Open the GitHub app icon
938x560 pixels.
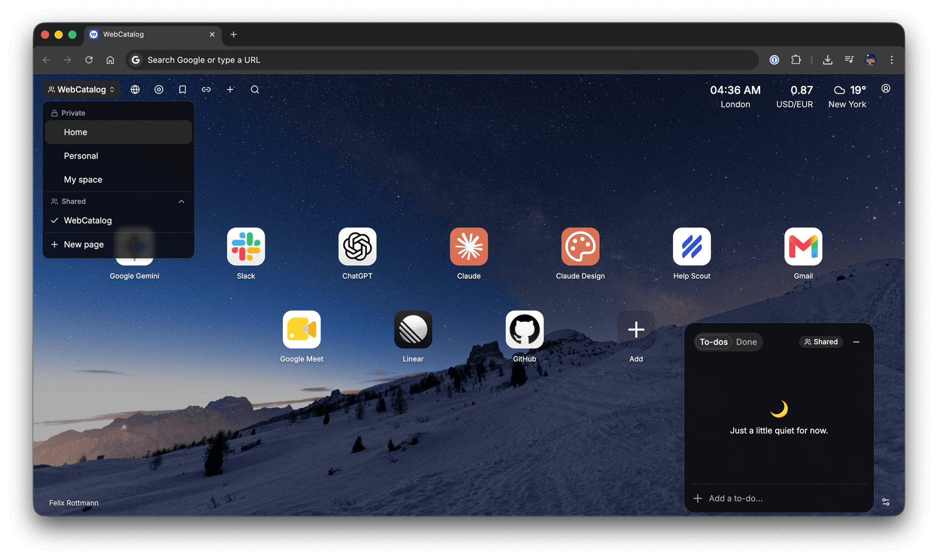coord(524,330)
